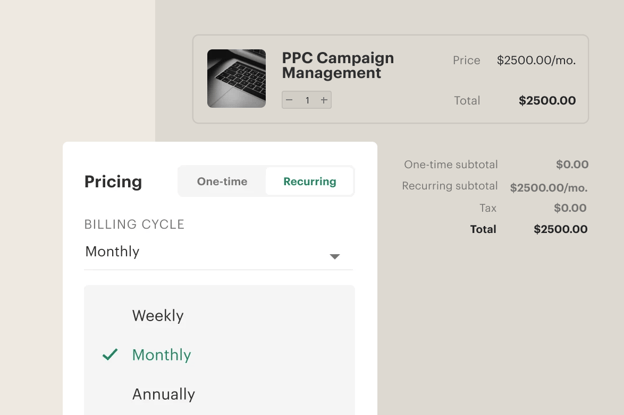Click the product card total amount
624x415 pixels.
click(x=547, y=101)
